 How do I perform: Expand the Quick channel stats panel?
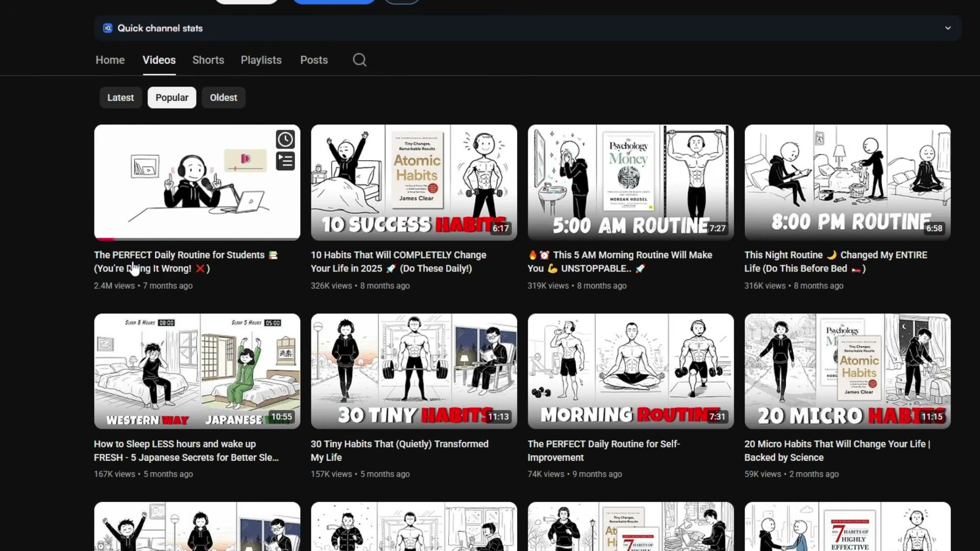tap(948, 28)
